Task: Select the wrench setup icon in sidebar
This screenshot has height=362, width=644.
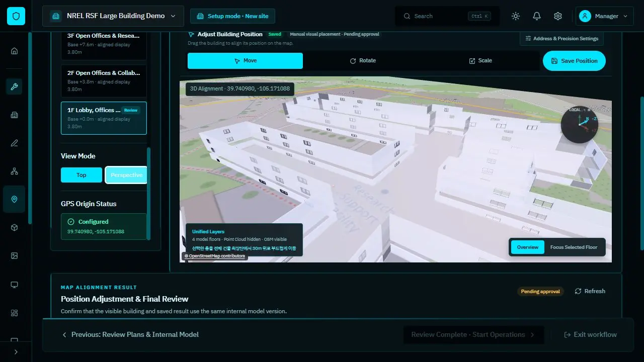Action: click(x=14, y=86)
